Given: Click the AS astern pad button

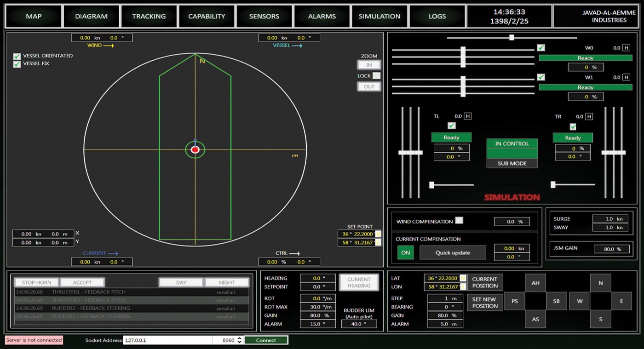Looking at the screenshot, I should (535, 319).
